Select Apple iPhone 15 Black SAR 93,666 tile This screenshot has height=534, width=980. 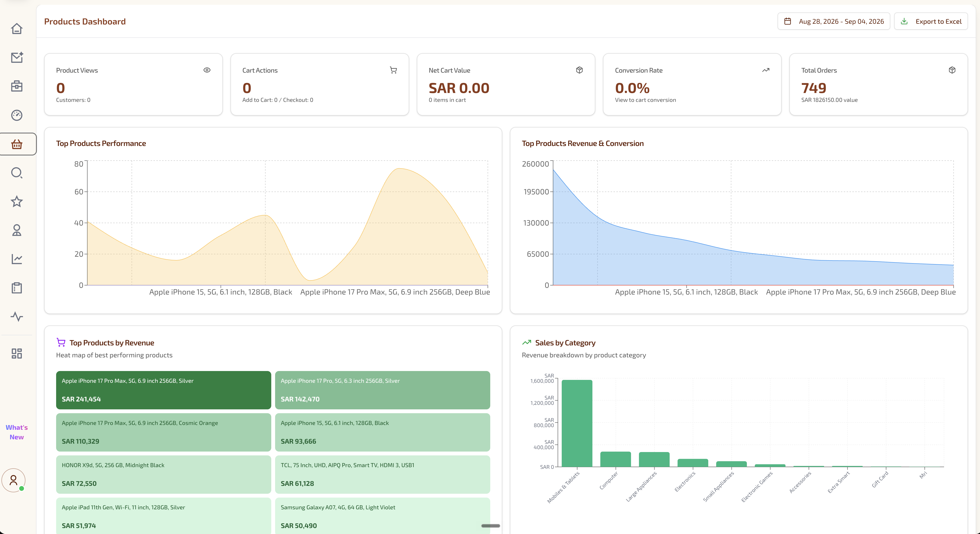pyautogui.click(x=382, y=432)
